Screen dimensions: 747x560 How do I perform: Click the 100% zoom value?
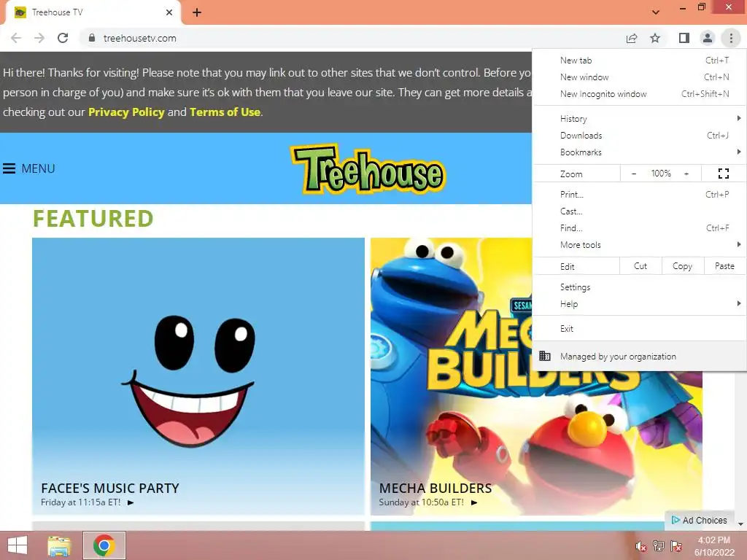pos(661,174)
